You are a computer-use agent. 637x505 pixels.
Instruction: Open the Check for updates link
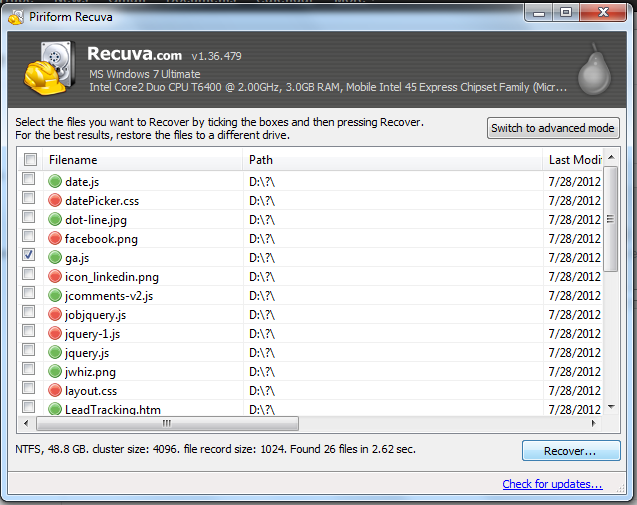pos(552,484)
